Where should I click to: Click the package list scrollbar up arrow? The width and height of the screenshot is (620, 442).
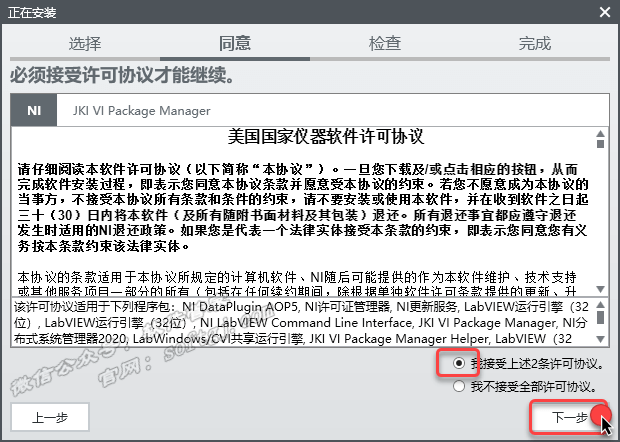pyautogui.click(x=600, y=304)
